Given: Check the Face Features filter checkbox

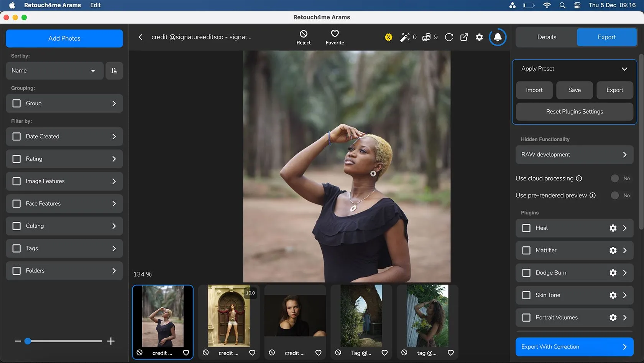Looking at the screenshot, I should click(16, 204).
